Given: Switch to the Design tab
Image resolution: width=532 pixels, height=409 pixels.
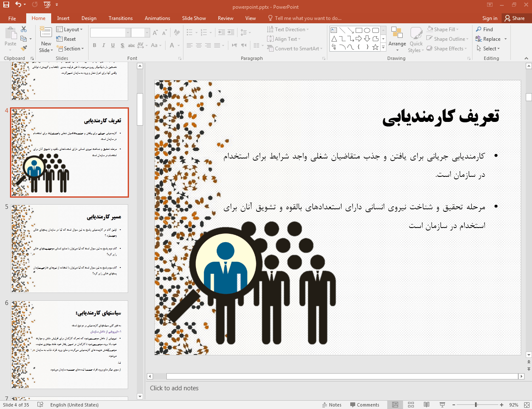Looking at the screenshot, I should [x=89, y=18].
